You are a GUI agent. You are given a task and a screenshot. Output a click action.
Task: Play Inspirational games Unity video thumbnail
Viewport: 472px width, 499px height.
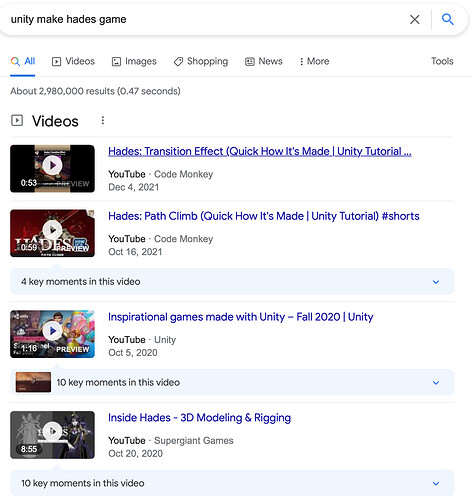click(x=52, y=334)
